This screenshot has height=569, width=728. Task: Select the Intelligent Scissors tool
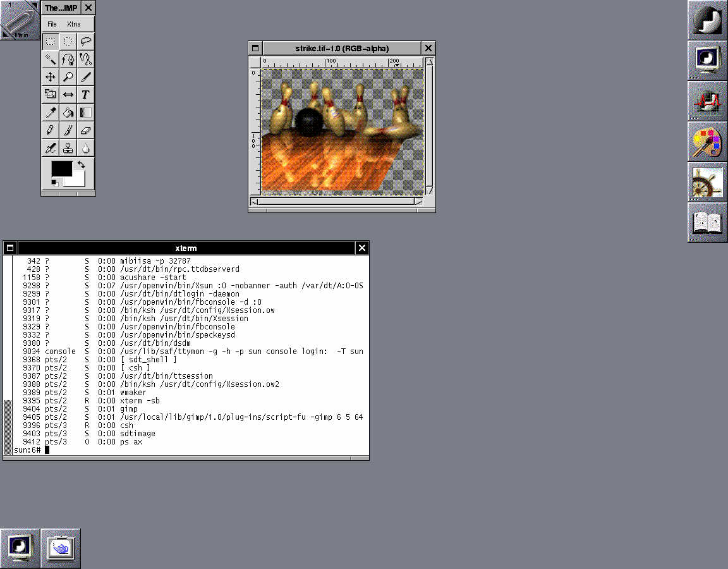[86, 59]
